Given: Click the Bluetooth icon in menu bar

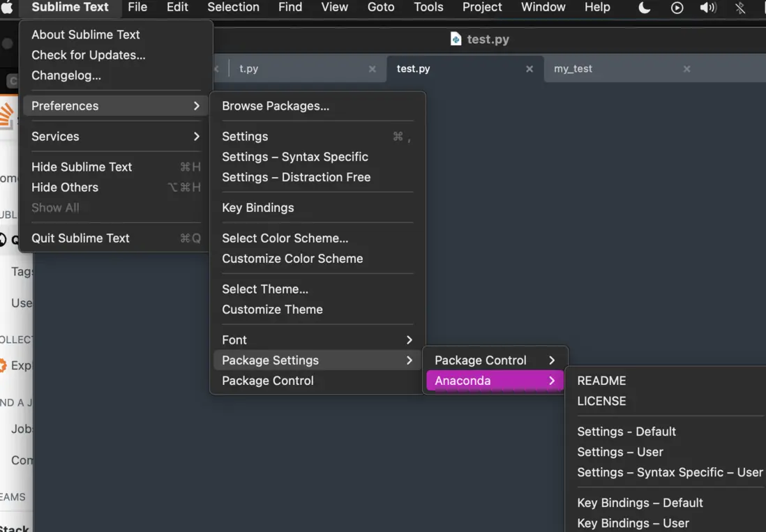Looking at the screenshot, I should pos(740,8).
